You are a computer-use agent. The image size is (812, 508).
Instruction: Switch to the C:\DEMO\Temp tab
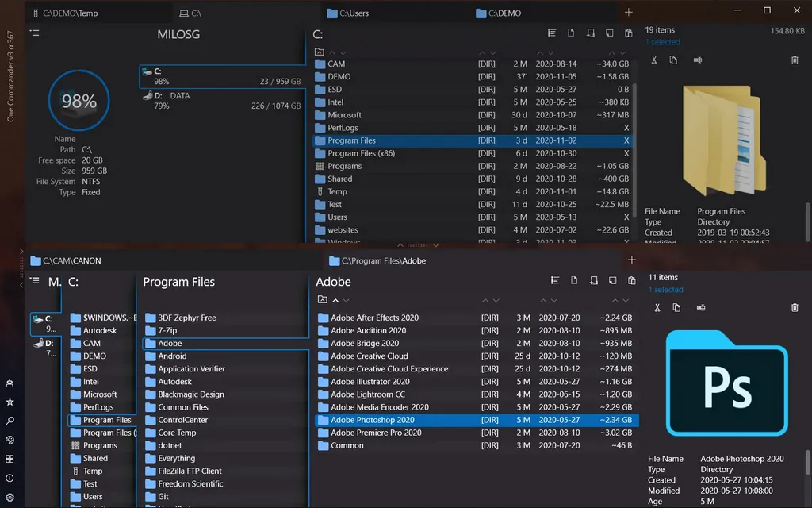98,13
